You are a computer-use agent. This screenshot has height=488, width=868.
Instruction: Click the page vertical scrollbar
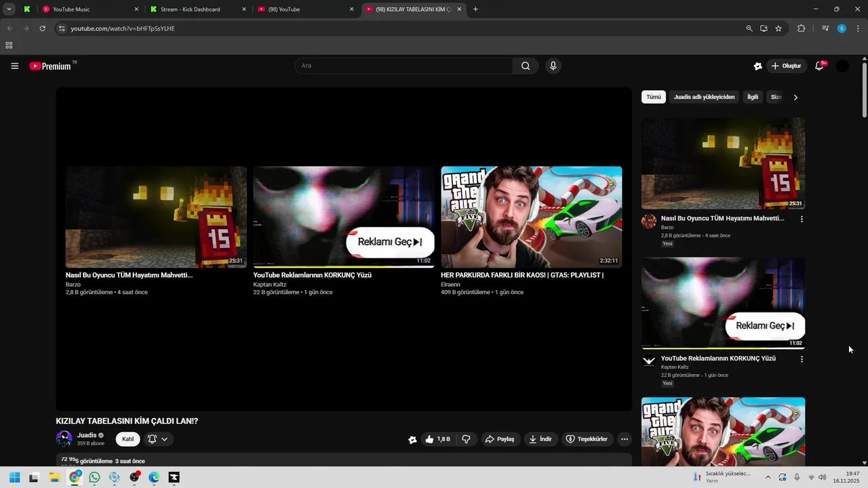click(x=865, y=89)
